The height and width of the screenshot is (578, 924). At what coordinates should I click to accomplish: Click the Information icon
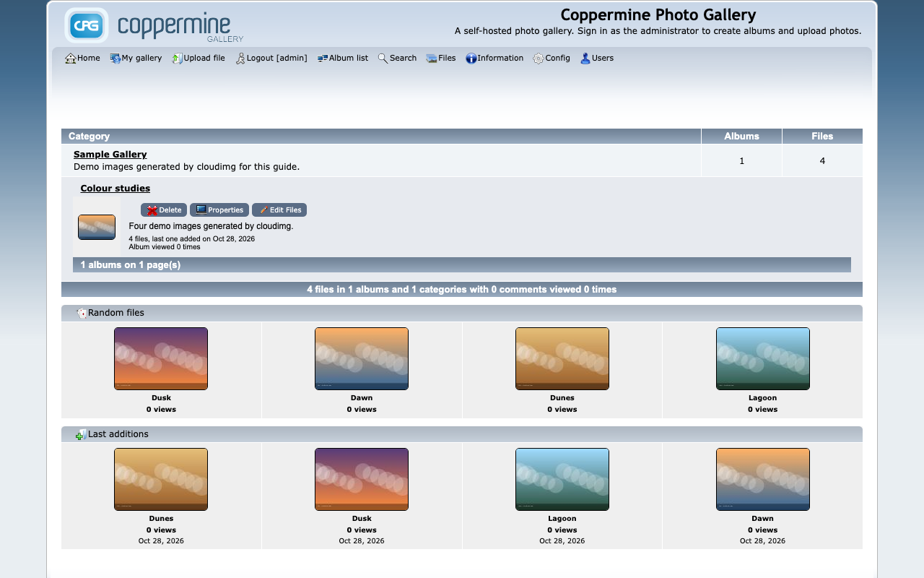coord(471,59)
